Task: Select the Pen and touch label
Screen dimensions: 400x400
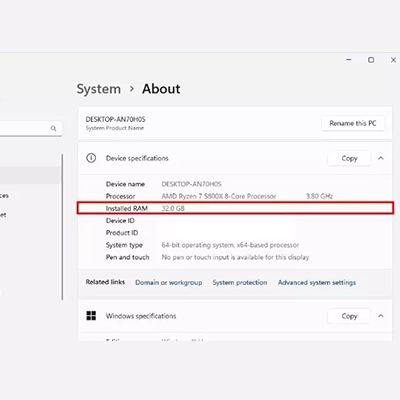Action: tap(127, 257)
